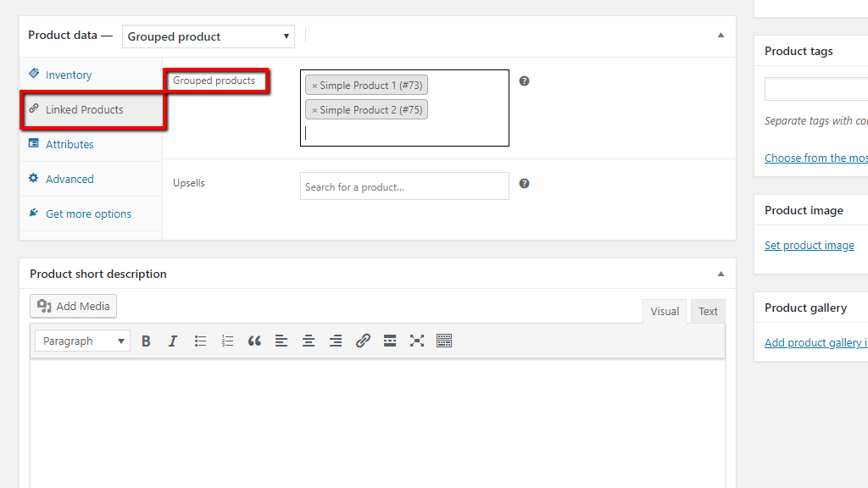Open the Inventory tab
Image resolution: width=868 pixels, height=488 pixels.
tap(91, 75)
